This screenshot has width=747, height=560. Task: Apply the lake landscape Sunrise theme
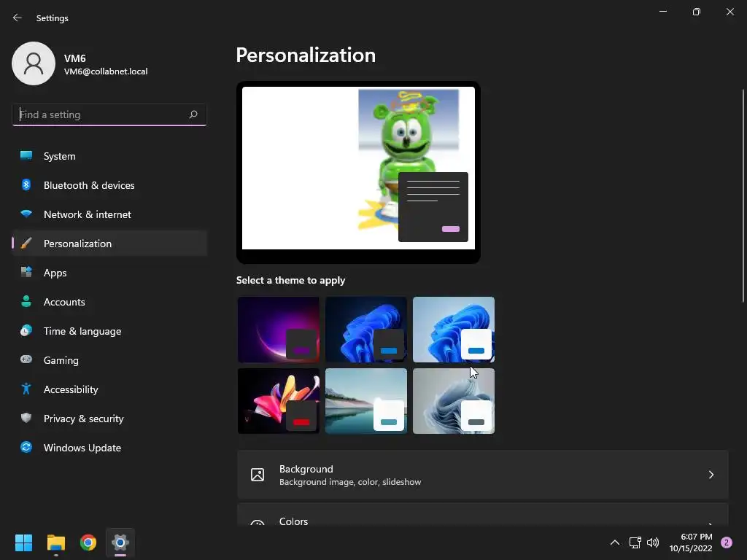pos(366,401)
